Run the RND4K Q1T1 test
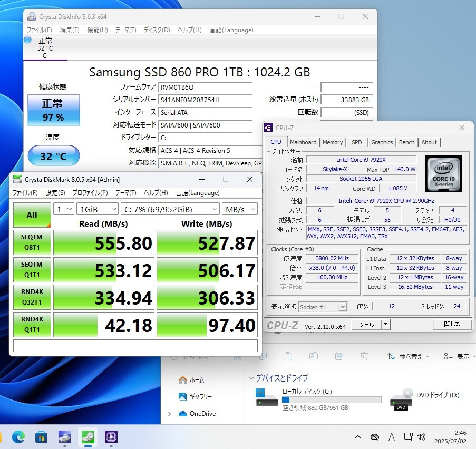Viewport: 476px width, 449px height. pos(32,324)
